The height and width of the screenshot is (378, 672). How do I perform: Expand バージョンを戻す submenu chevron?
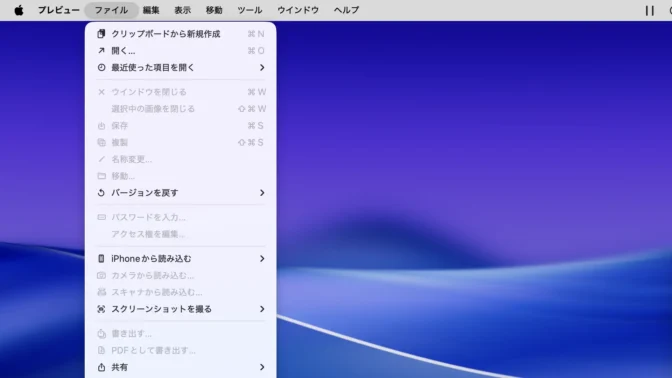click(x=262, y=193)
